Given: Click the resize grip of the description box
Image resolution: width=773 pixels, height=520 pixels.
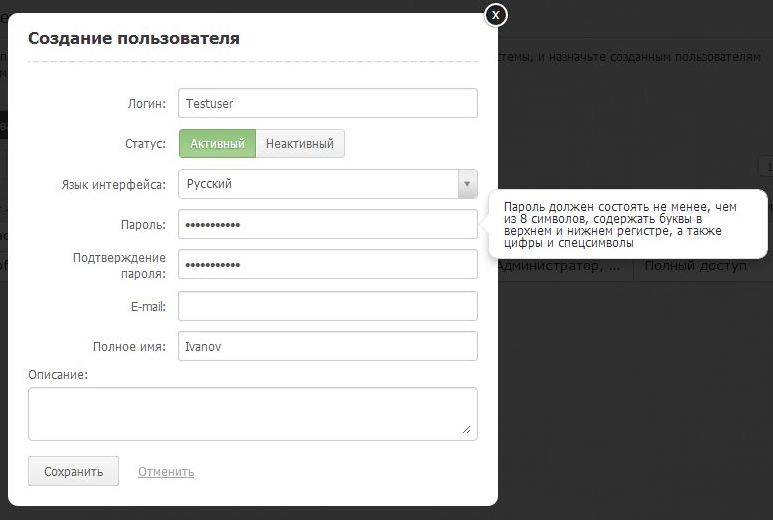Looking at the screenshot, I should click(466, 429).
